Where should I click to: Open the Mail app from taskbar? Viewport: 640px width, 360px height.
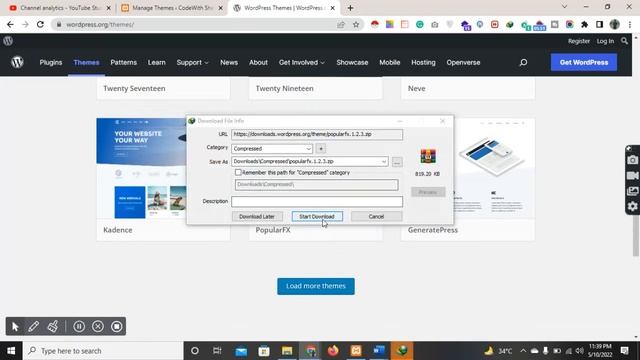coord(241,351)
